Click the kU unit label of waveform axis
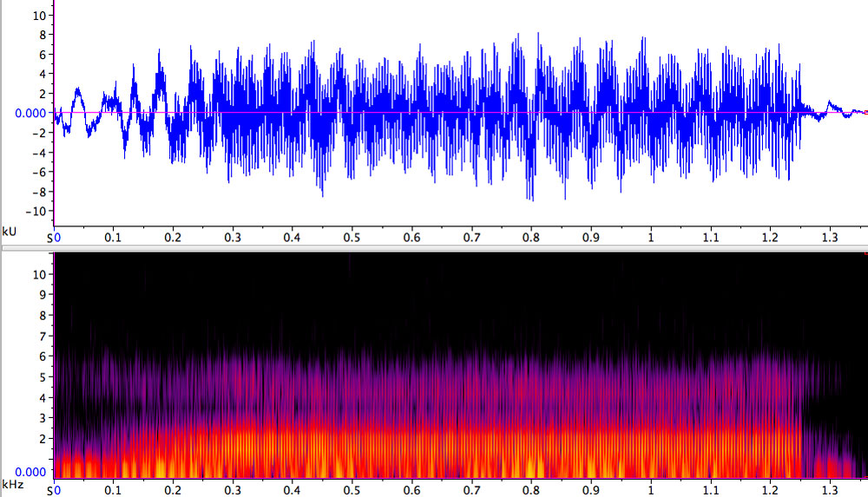 click(x=10, y=232)
